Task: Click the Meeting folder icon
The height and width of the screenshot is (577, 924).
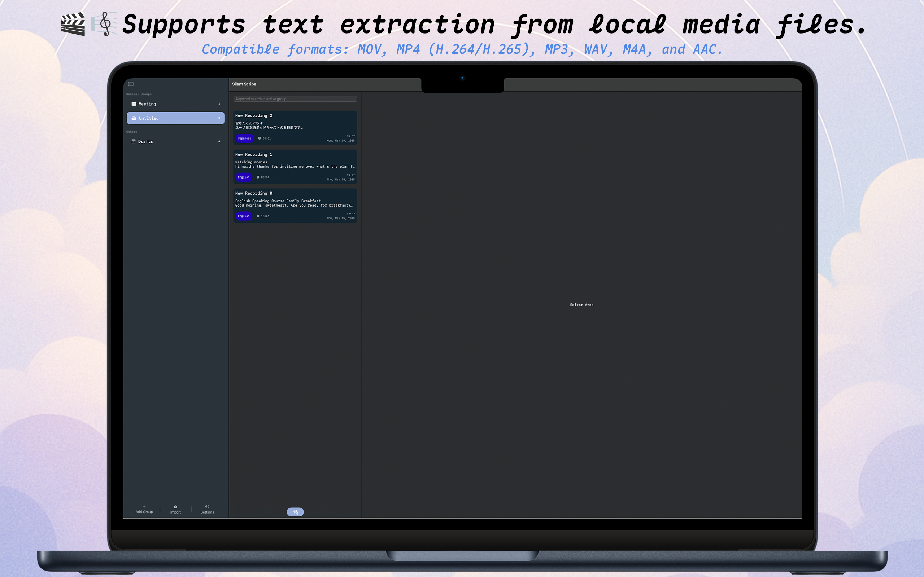Action: click(134, 104)
